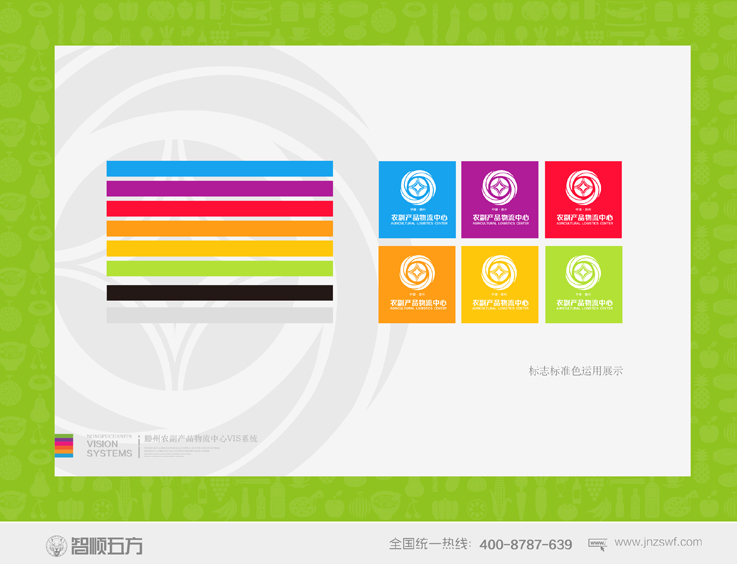Click the hotline number 400-8787-639

coord(526,545)
